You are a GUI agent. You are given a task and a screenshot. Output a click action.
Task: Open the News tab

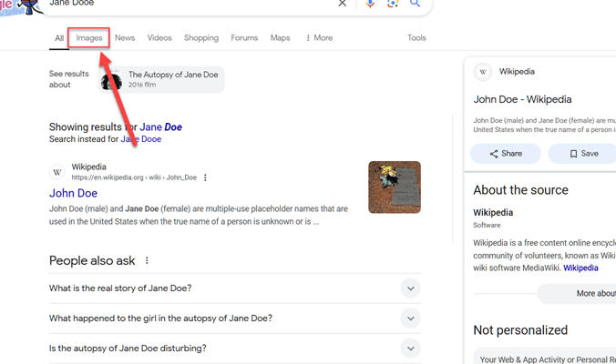[125, 38]
